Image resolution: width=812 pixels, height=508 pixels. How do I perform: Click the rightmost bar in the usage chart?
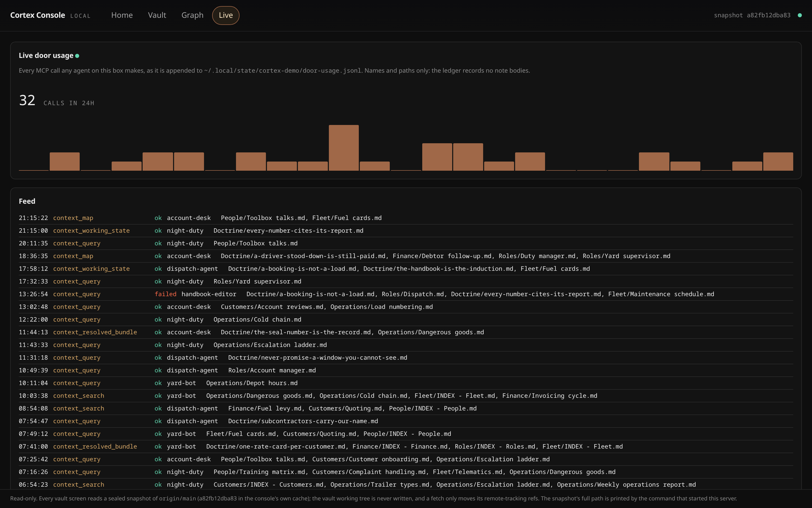[x=778, y=162]
